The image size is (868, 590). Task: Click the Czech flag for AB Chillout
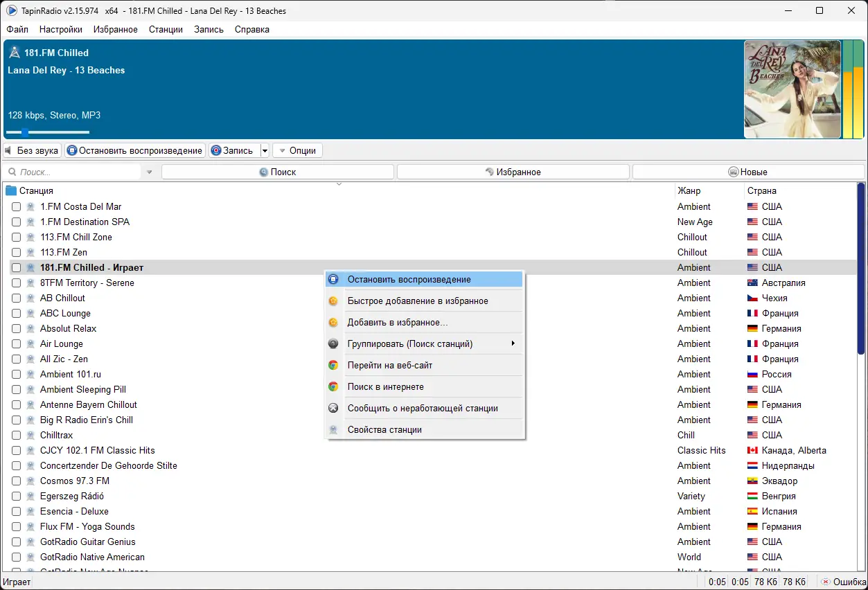(x=752, y=298)
